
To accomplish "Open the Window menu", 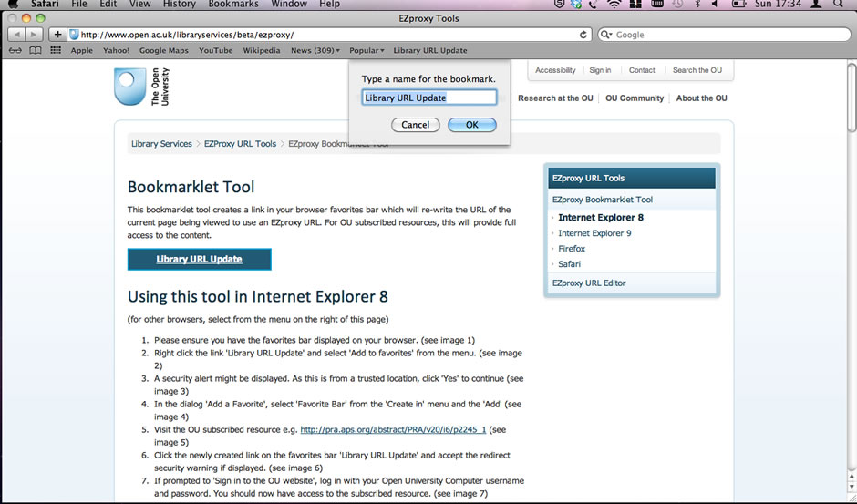I will (289, 4).
